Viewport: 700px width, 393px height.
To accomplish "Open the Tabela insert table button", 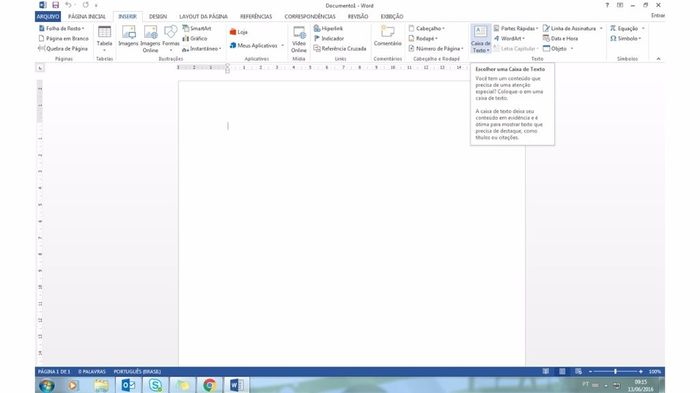I will (104, 39).
